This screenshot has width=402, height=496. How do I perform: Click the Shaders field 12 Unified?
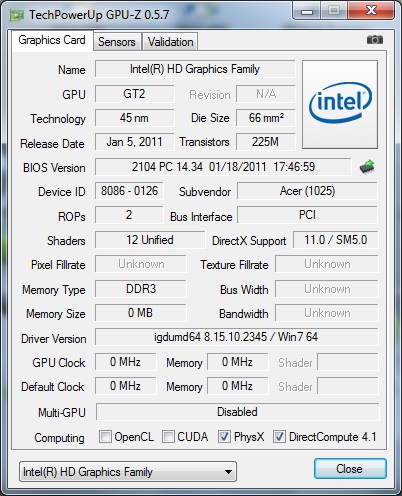(x=150, y=240)
